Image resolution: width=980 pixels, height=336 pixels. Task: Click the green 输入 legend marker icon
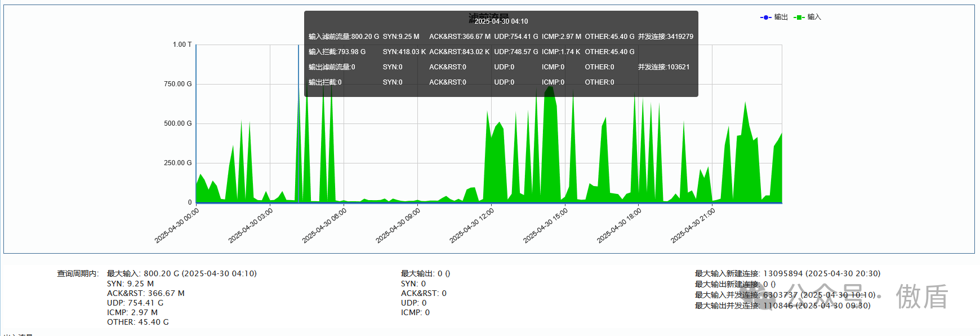coord(799,17)
